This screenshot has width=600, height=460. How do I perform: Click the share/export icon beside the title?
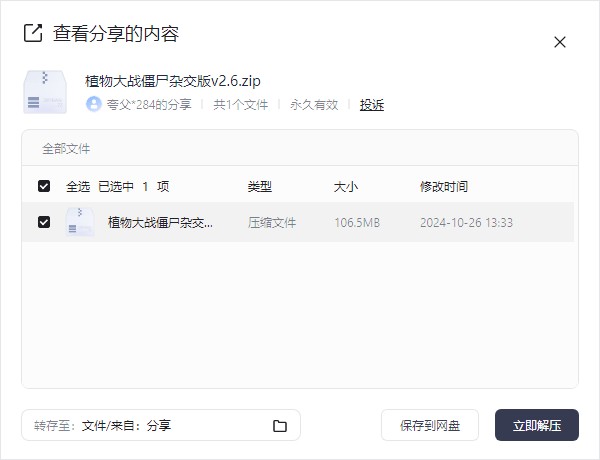click(33, 33)
